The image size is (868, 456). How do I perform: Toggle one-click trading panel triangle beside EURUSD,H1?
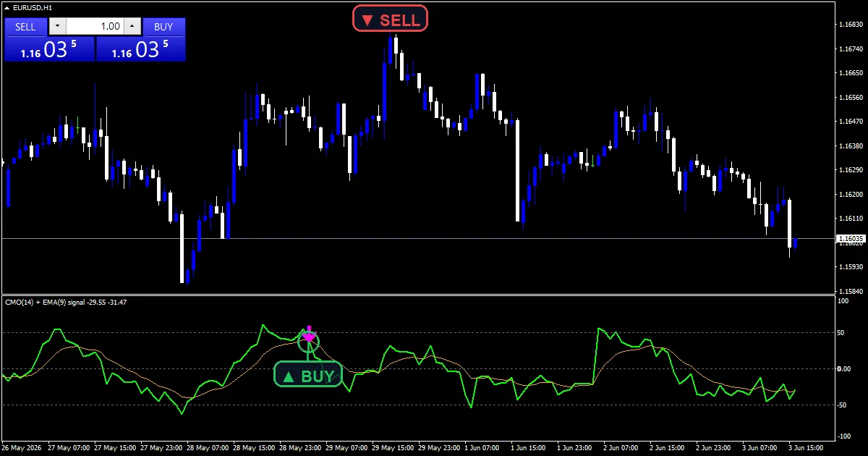[7, 7]
